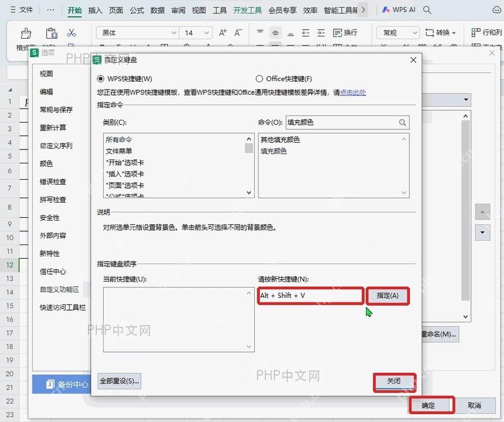Click the Close (关闭) button in dialog

click(x=394, y=381)
